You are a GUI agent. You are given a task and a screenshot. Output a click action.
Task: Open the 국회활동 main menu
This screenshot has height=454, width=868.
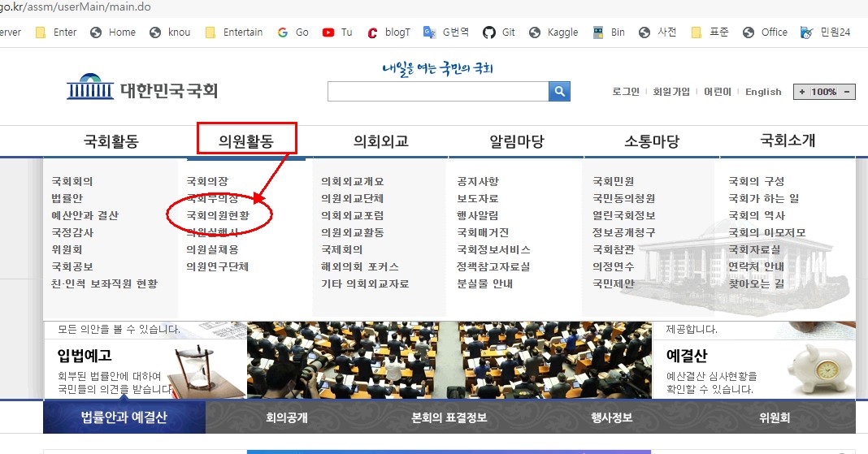click(x=111, y=141)
